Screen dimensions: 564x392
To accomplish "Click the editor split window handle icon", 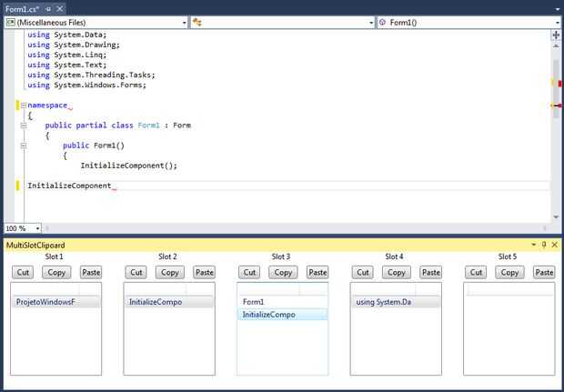I will coord(556,35).
